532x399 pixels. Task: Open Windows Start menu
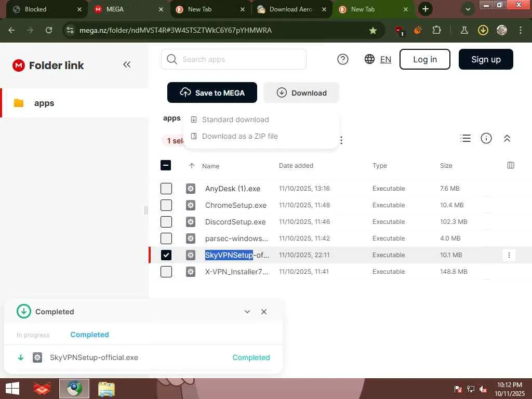(12, 389)
